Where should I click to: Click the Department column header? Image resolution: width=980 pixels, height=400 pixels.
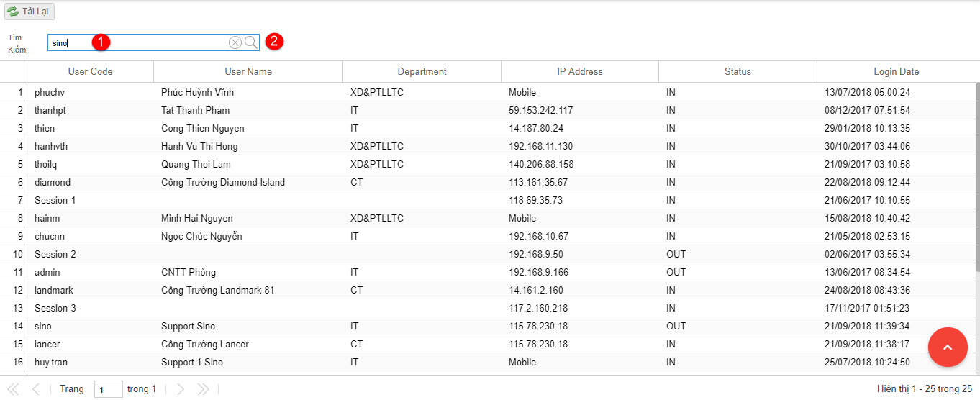(x=422, y=72)
